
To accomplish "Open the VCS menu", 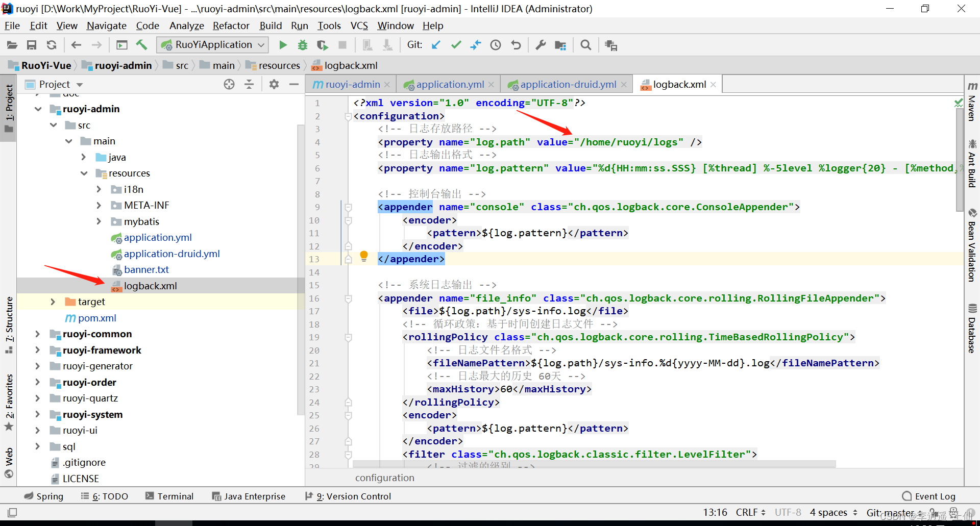I will point(359,26).
